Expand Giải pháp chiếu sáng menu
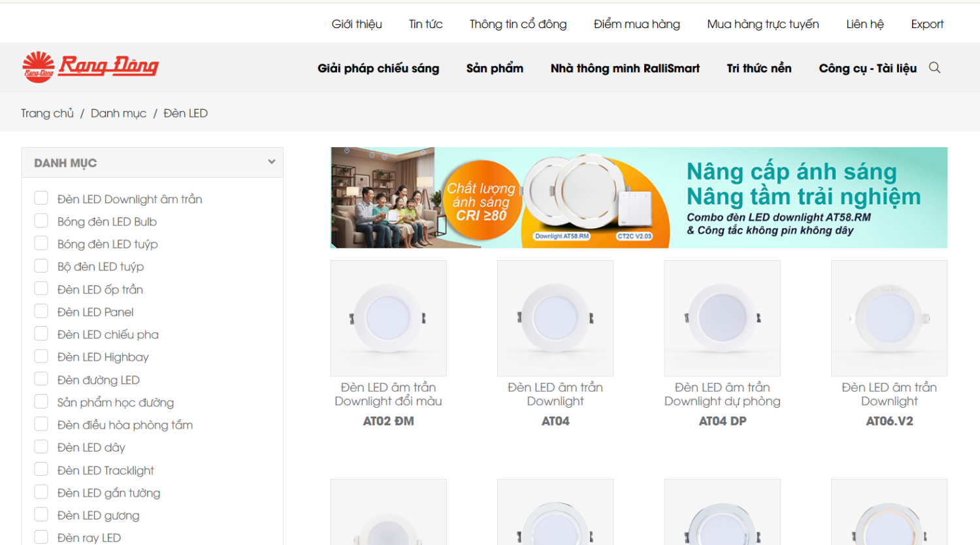 378,68
